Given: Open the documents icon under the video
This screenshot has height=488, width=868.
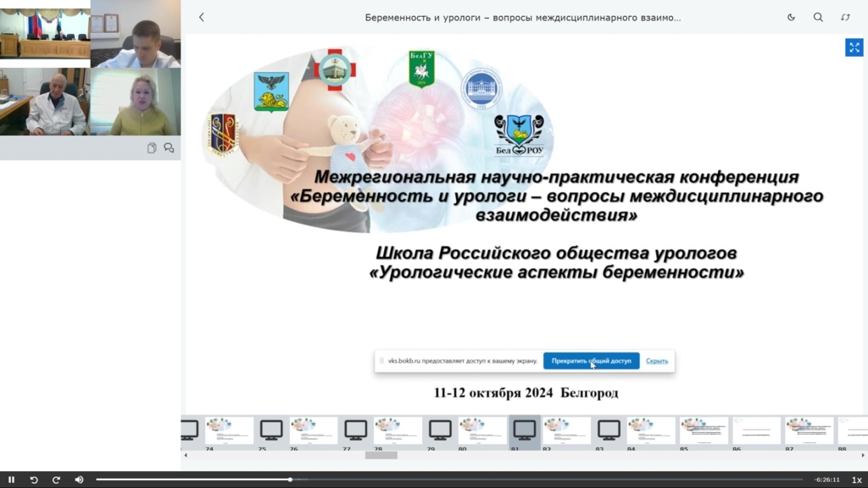Looking at the screenshot, I should (152, 148).
